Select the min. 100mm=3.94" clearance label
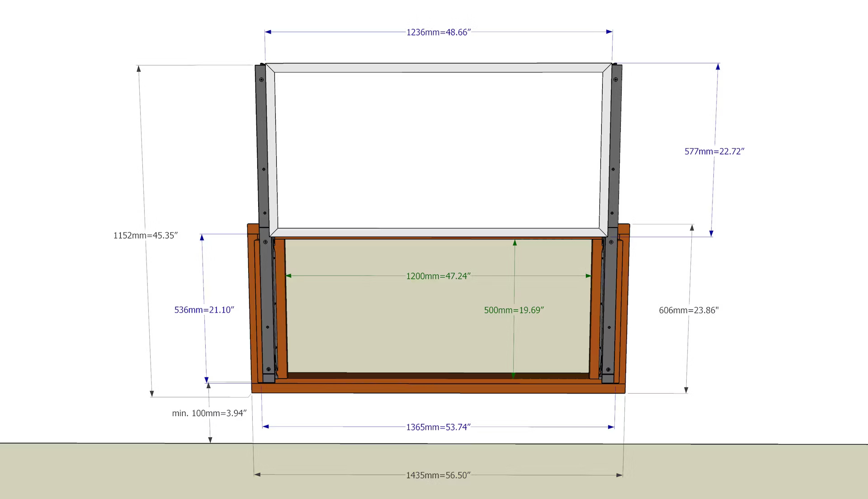The width and height of the screenshot is (868, 499). click(209, 413)
